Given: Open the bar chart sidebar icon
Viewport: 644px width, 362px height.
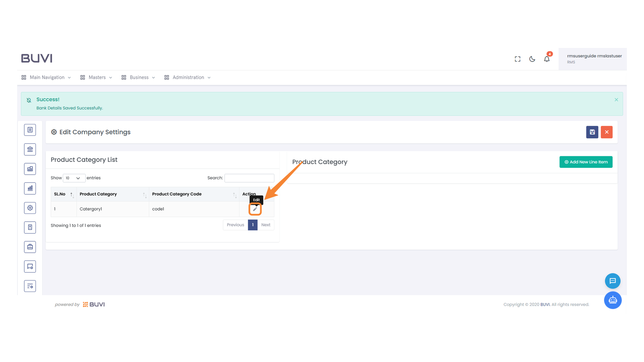Looking at the screenshot, I should 30,188.
